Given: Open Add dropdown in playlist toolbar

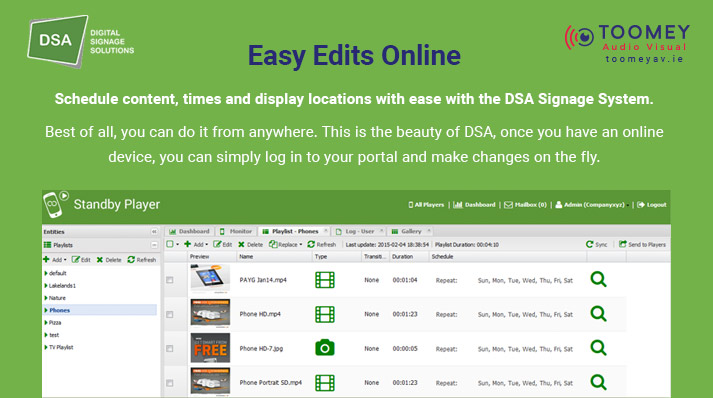Looking at the screenshot, I should [196, 244].
